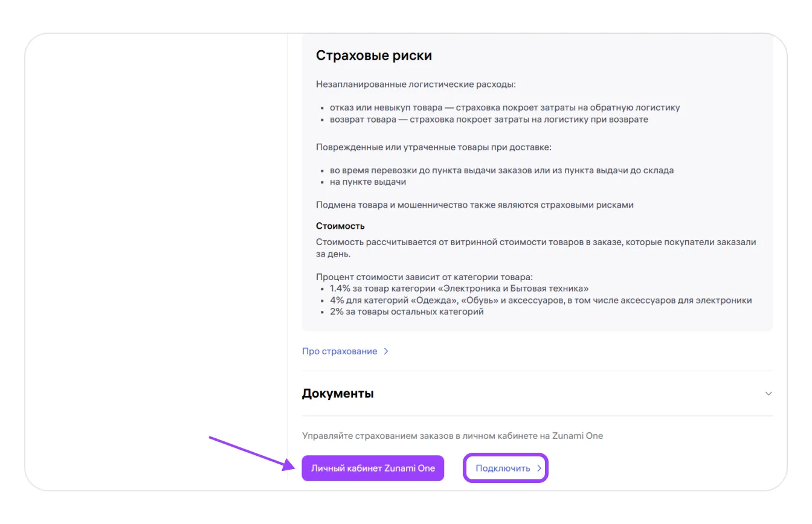The height and width of the screenshot is (524, 812).
Task: Click the arrow icon inside Подключить button
Action: [540, 468]
